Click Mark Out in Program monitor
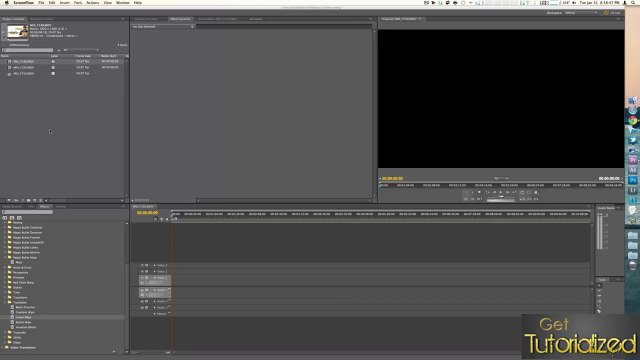This screenshot has height=360, width=640. [x=472, y=192]
